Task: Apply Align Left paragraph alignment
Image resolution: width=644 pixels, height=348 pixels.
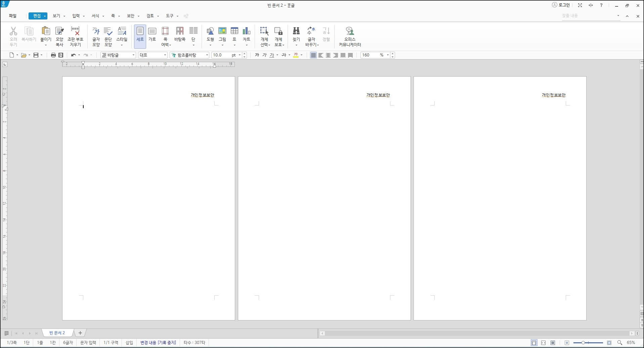Action: 321,55
